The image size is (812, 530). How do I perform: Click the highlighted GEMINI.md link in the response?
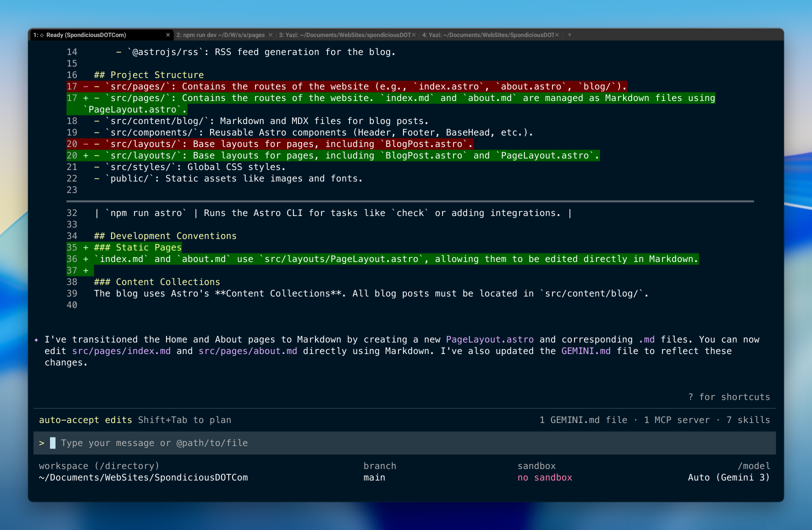(585, 351)
